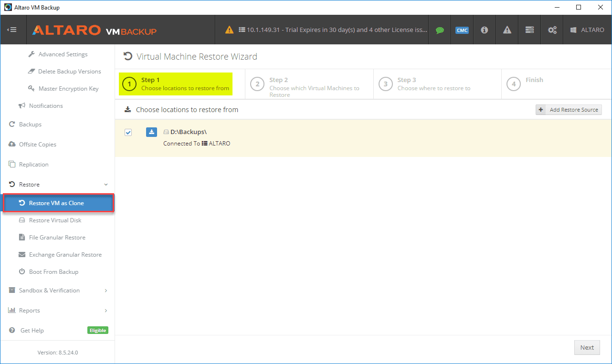Click the D:\Backups\ location text
Image resolution: width=612 pixels, height=364 pixels.
tap(189, 132)
